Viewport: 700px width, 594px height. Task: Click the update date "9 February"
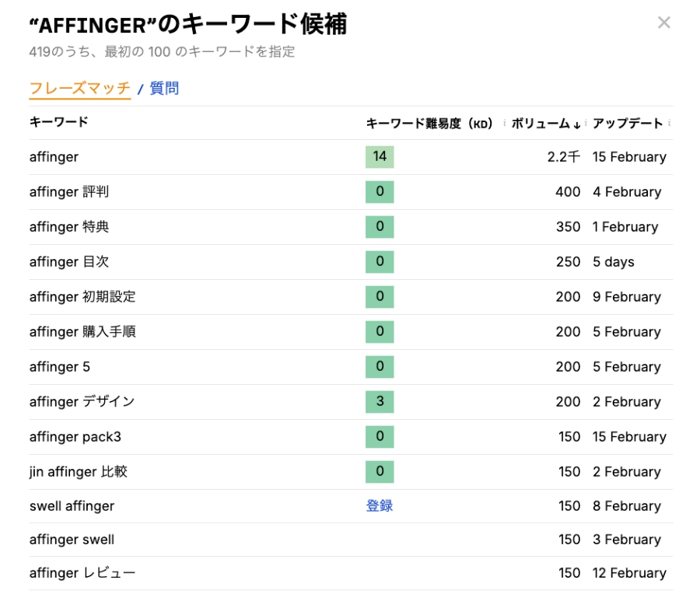tap(627, 297)
